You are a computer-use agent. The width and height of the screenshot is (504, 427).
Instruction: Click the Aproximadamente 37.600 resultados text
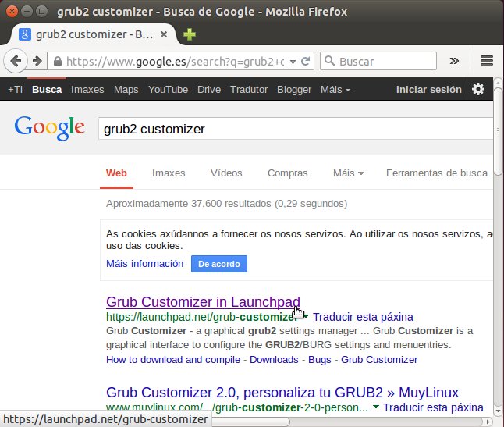[x=226, y=204]
